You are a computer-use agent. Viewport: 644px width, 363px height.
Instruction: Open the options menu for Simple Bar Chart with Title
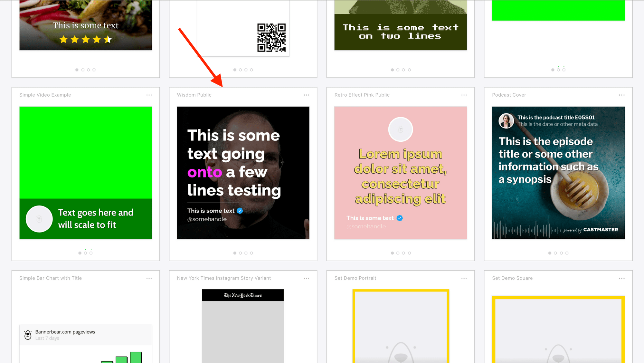[149, 278]
